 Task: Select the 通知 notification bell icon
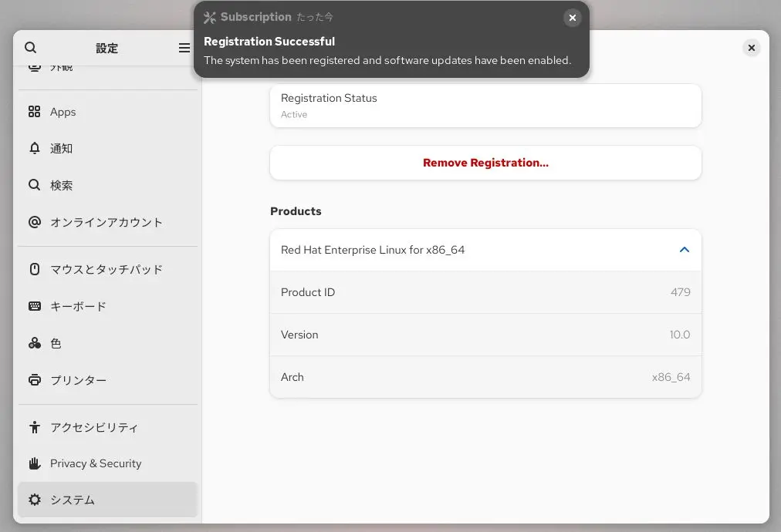click(35, 148)
